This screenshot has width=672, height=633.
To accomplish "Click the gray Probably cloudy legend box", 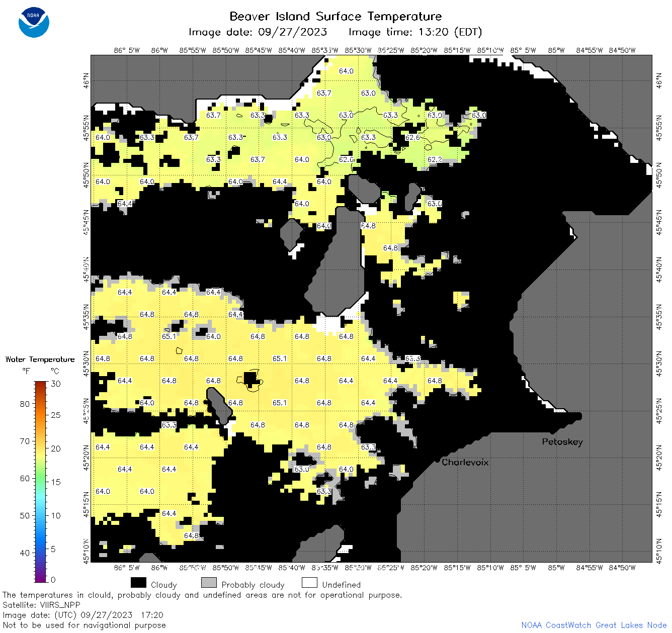I will click(x=209, y=583).
